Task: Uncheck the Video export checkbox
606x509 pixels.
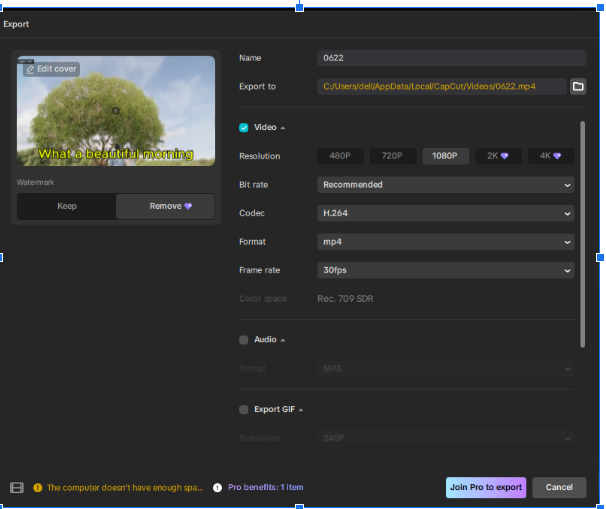Action: tap(244, 128)
